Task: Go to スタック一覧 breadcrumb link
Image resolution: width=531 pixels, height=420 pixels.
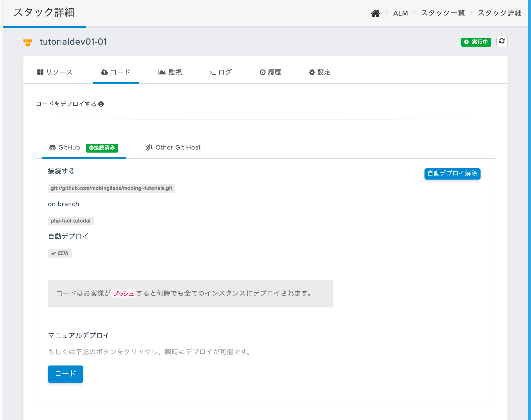Action: click(443, 13)
